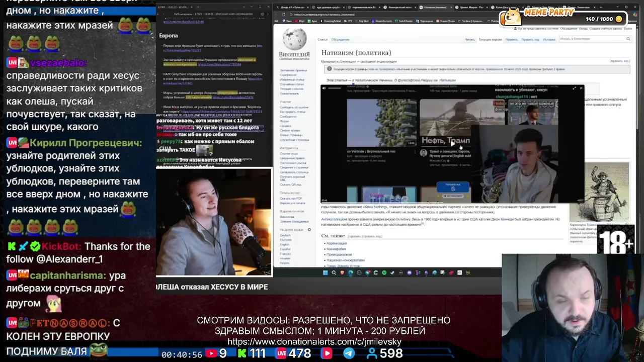
Task: Click the browser reload button
Action: tap(283, 15)
